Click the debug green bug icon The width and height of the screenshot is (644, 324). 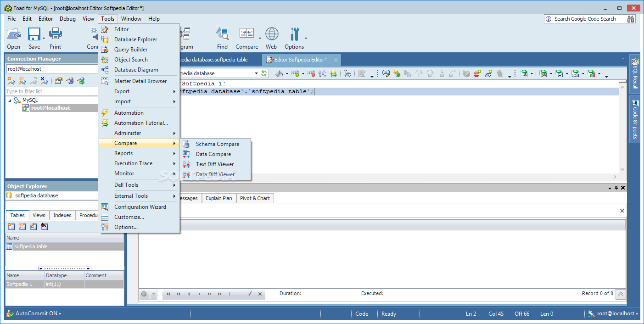[x=397, y=73]
